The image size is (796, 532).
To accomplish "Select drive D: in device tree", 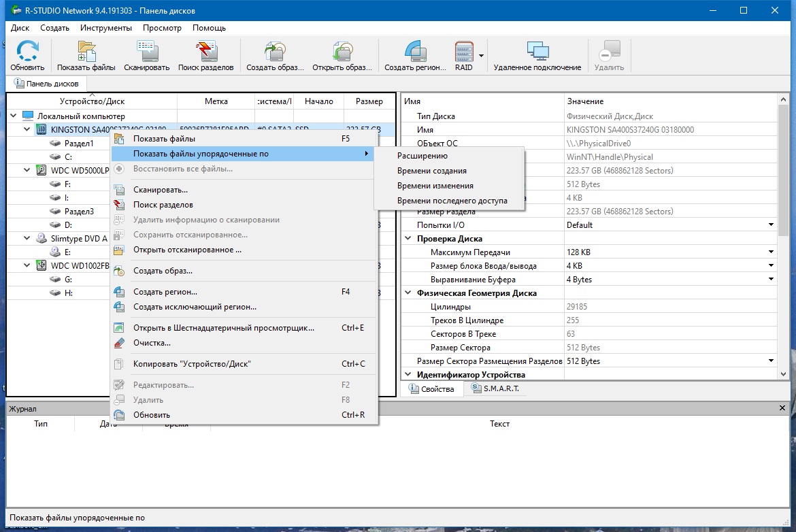I will point(68,225).
